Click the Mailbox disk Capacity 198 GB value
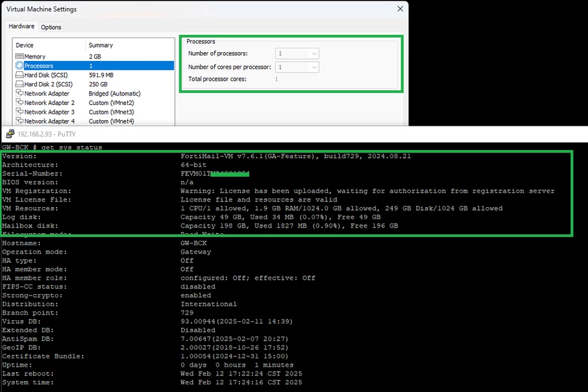Screen dimensions: 588x392 click(x=289, y=226)
